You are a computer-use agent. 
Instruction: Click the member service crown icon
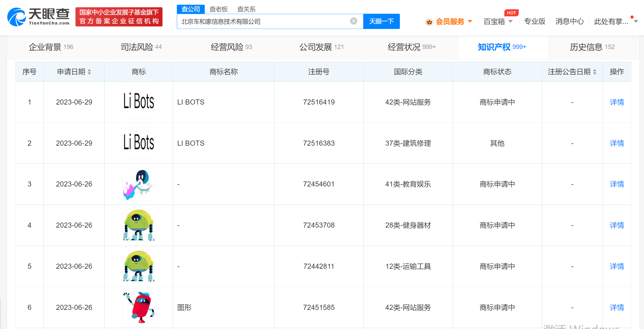pos(429,22)
